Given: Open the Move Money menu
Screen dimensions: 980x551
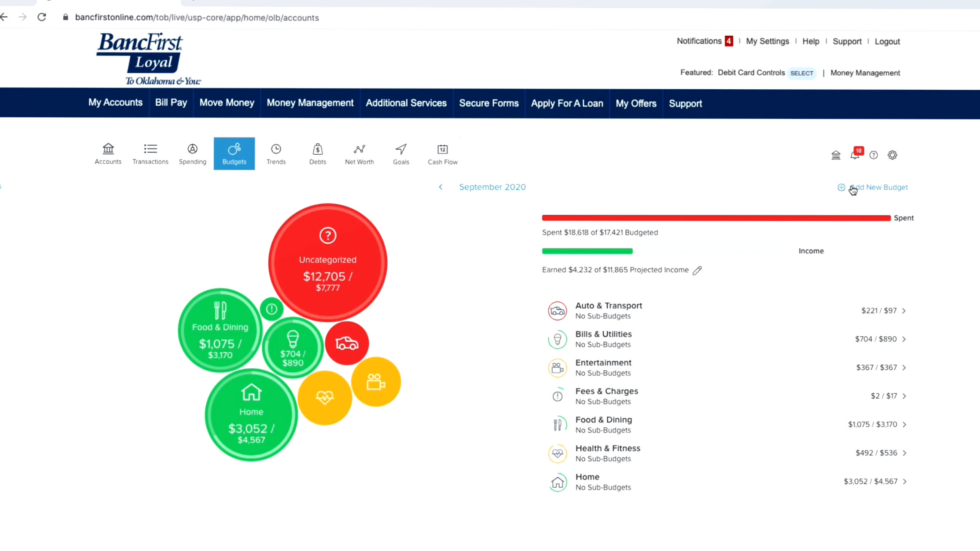Looking at the screenshot, I should (227, 103).
